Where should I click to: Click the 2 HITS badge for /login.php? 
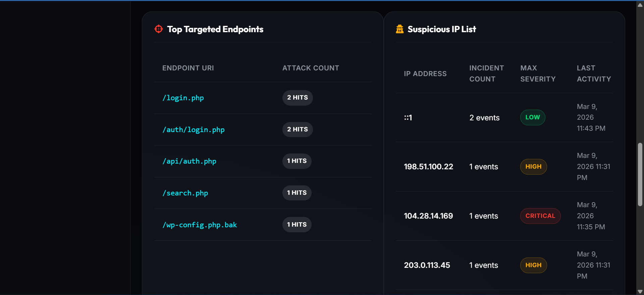[298, 98]
